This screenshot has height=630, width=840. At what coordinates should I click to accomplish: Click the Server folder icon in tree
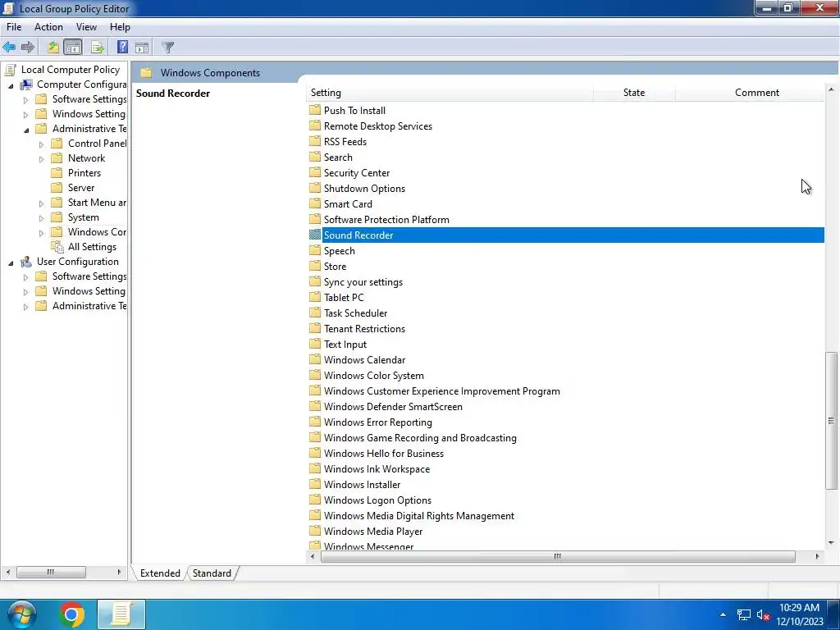point(57,188)
